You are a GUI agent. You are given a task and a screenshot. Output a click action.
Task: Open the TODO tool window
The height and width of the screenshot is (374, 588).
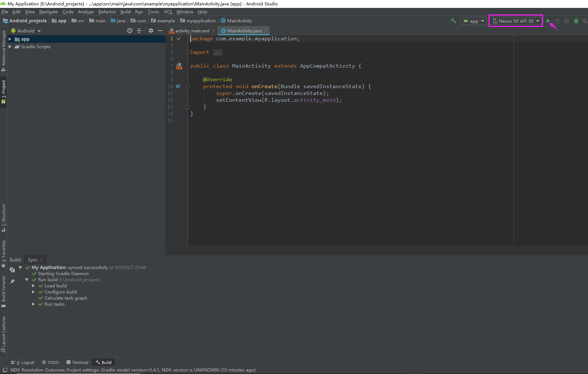click(x=50, y=362)
